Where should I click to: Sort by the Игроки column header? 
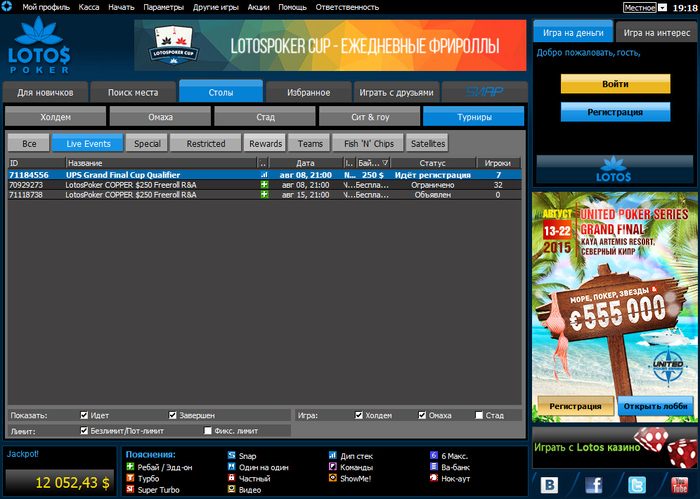click(x=497, y=163)
